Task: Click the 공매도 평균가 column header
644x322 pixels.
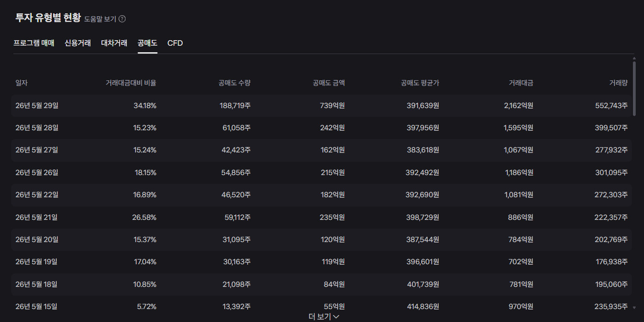Action: 420,83
